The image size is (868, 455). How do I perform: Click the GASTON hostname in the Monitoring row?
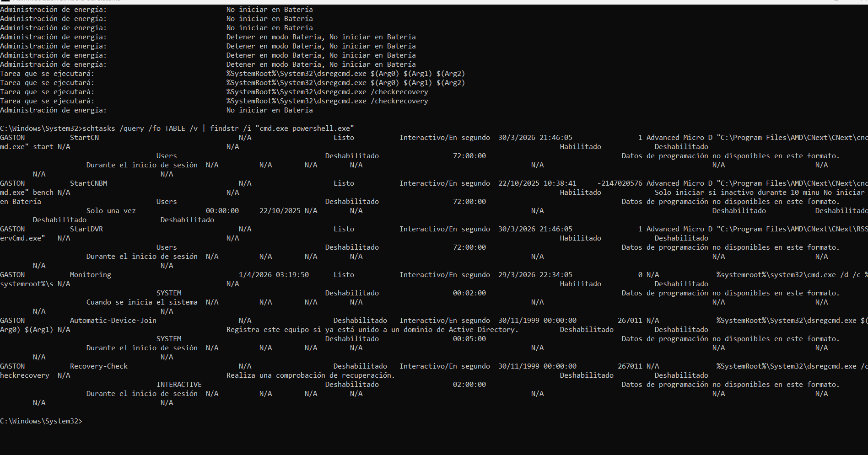pyautogui.click(x=12, y=275)
